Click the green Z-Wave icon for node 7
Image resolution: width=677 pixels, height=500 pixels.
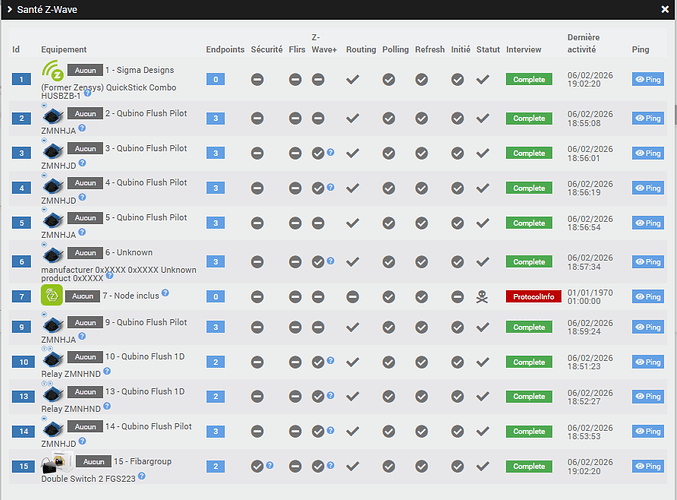pos(52,295)
